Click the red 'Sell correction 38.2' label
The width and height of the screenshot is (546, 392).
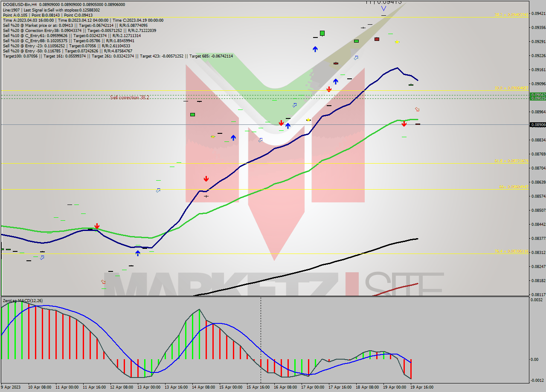click(x=130, y=98)
